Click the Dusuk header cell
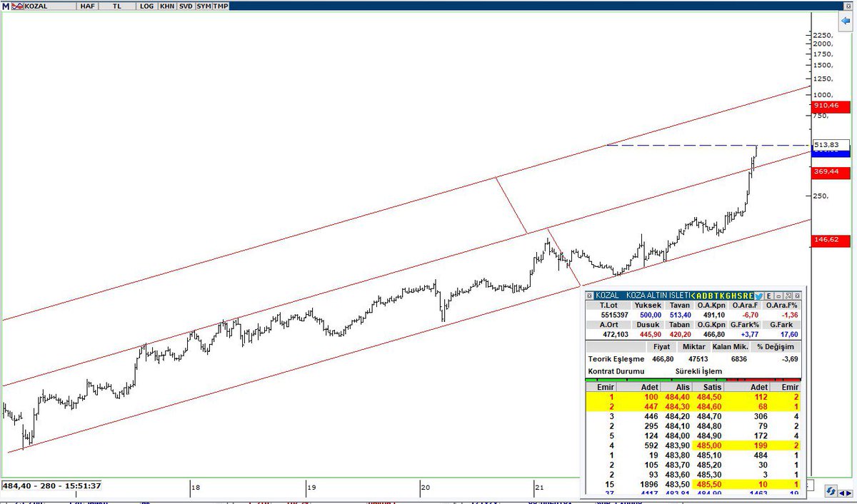 click(648, 324)
